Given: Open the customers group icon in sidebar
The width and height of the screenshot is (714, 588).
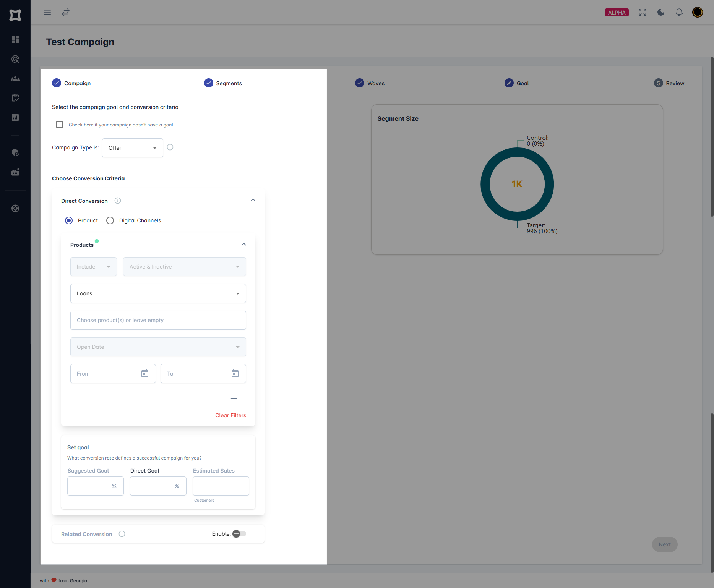Looking at the screenshot, I should tap(15, 78).
